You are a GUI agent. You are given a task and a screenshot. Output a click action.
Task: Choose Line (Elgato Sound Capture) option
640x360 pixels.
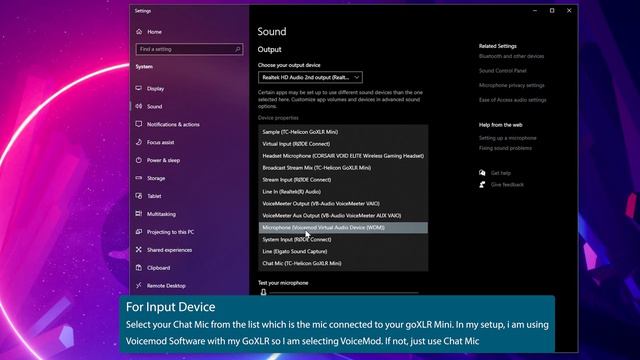[x=343, y=251]
